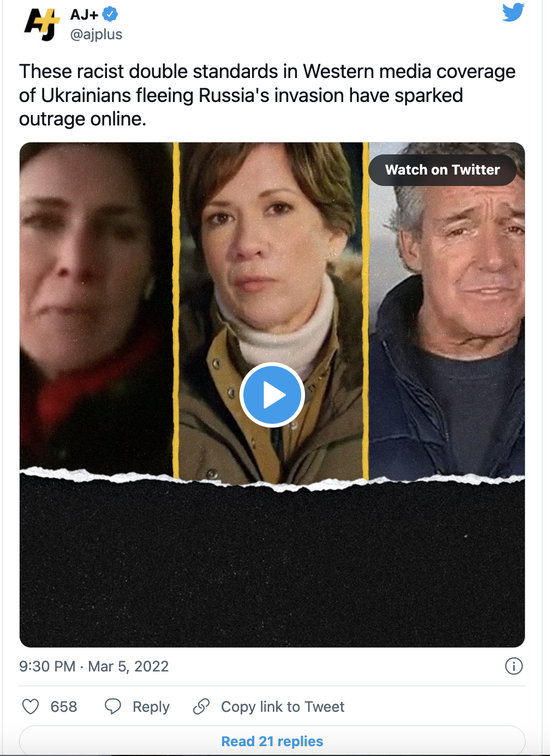550x756 pixels.
Task: Open Read 21 replies
Action: tap(272, 741)
